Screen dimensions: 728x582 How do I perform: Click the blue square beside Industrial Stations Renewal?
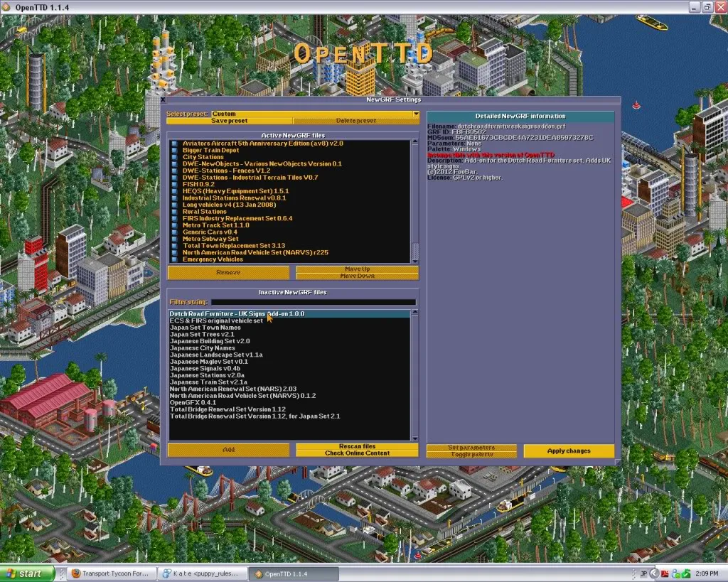coord(175,198)
